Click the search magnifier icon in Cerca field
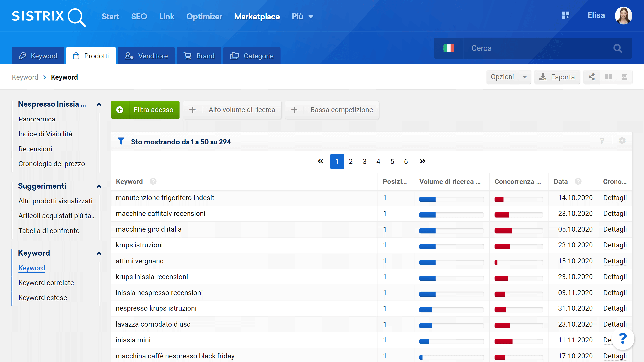 [617, 48]
